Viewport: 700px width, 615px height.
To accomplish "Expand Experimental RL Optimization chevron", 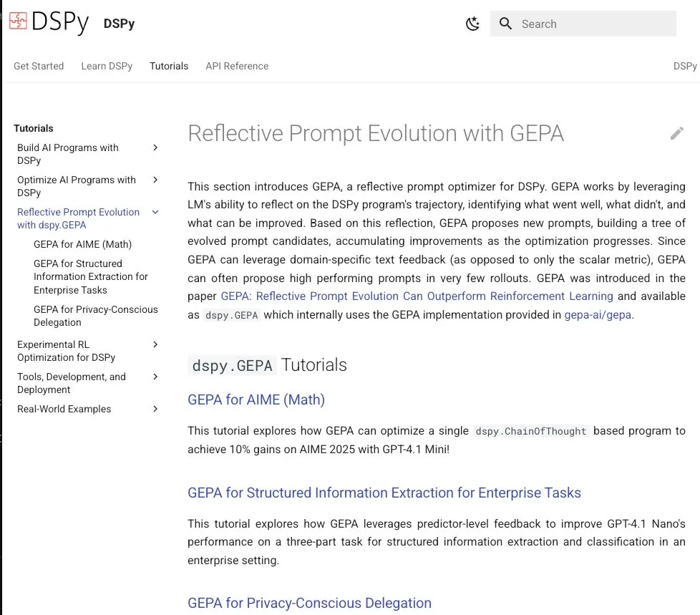I will coord(155,345).
